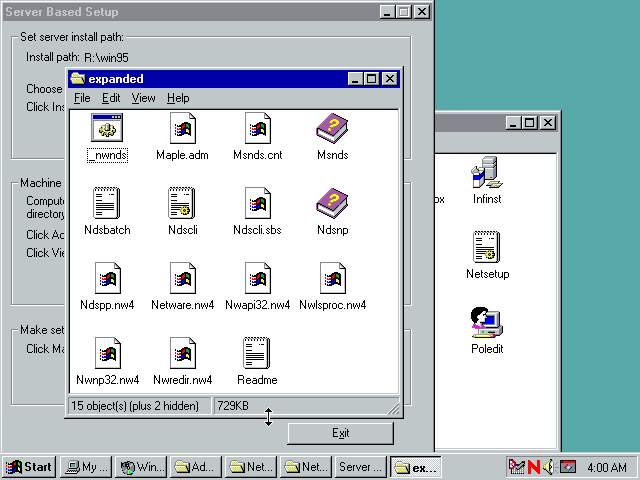640x480 pixels.
Task: Click the Exit button in Server Based Setup
Action: 340,433
